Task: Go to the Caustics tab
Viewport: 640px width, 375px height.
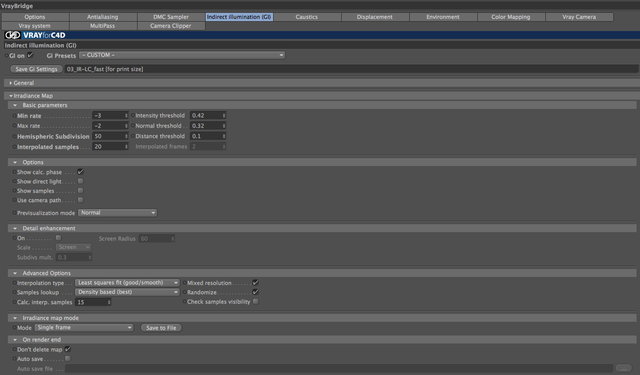Action: pyautogui.click(x=307, y=17)
